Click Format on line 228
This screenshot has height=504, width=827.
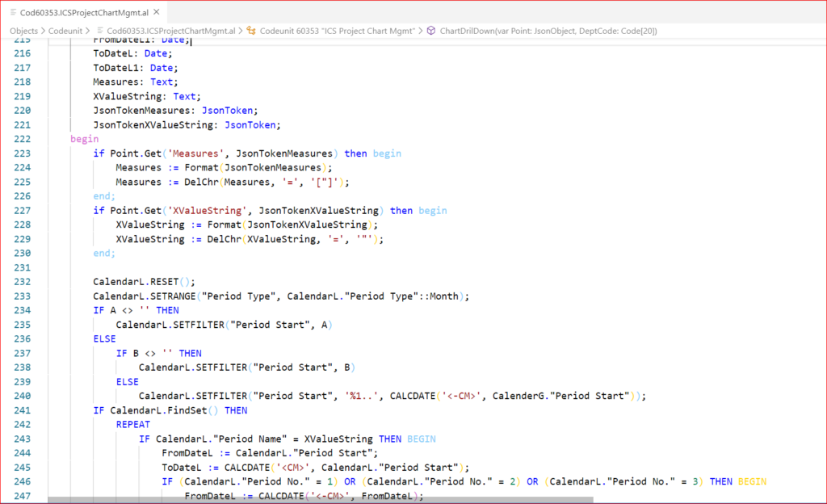pyautogui.click(x=225, y=225)
